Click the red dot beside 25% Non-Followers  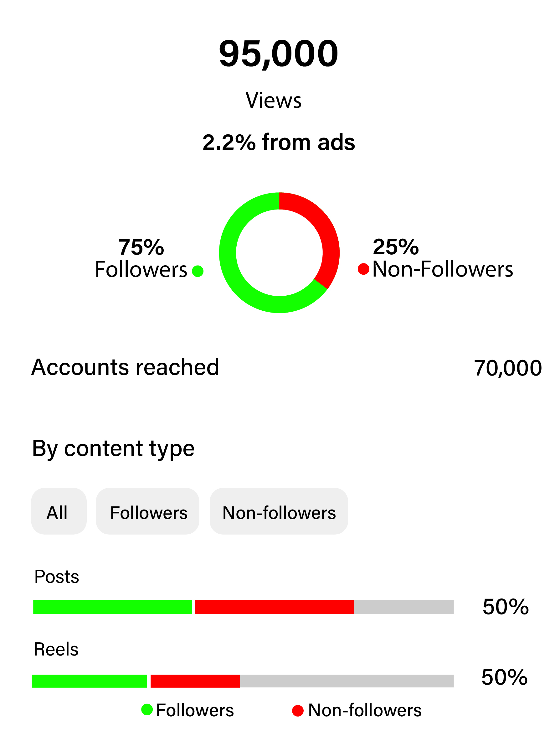click(x=363, y=269)
